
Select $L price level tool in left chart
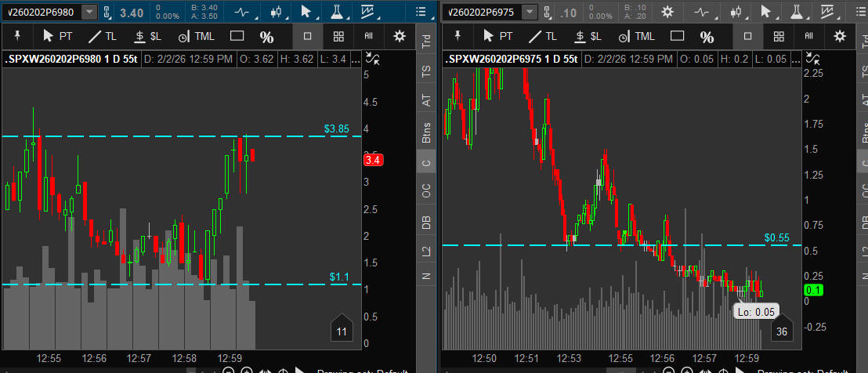[x=147, y=36]
